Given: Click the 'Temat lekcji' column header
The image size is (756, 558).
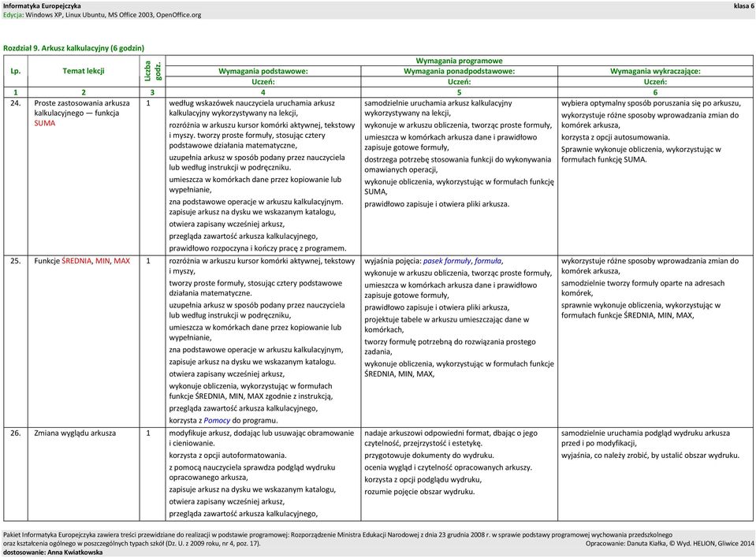Looking at the screenshot, I should (84, 71).
